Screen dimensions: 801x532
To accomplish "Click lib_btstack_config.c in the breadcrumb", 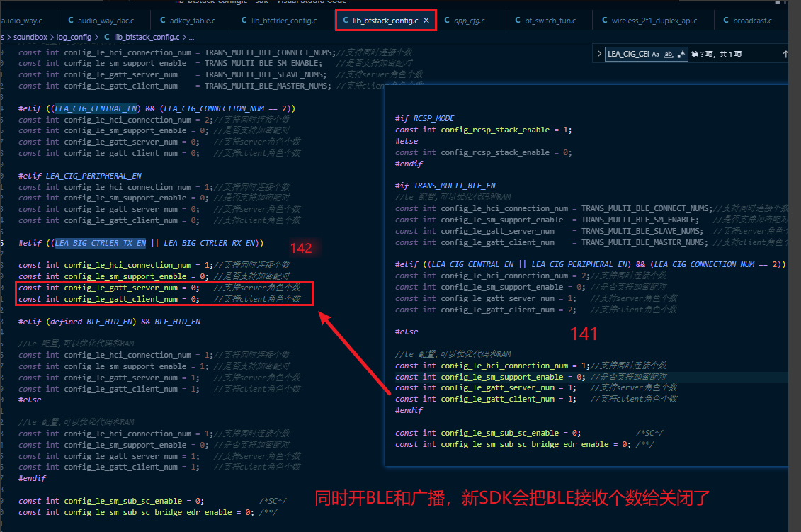I will coord(147,38).
